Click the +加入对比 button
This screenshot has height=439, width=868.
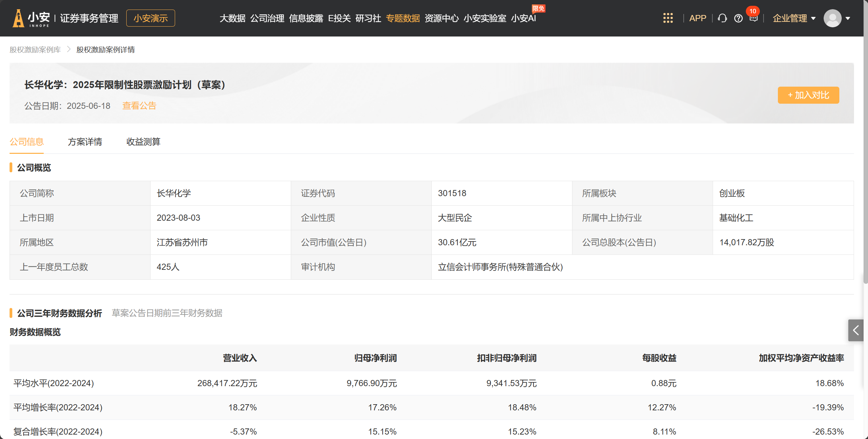coord(808,95)
